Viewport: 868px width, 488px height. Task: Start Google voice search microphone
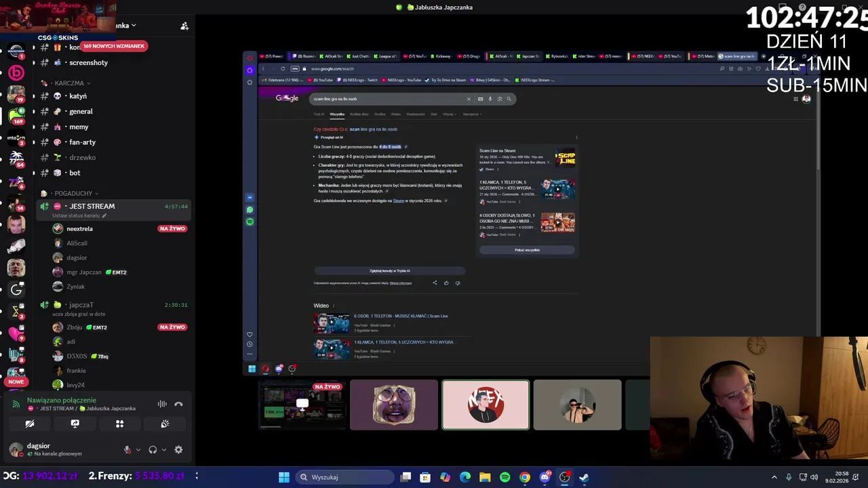click(490, 99)
